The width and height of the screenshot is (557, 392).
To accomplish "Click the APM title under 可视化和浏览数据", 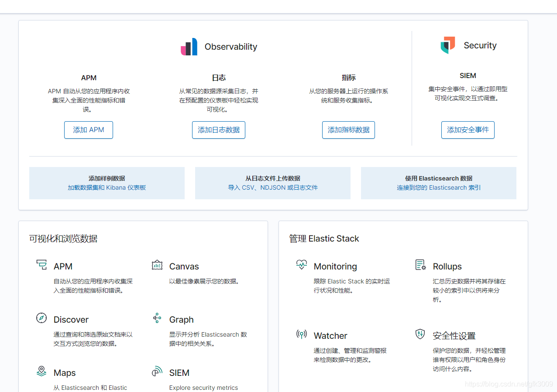I will pyautogui.click(x=63, y=266).
